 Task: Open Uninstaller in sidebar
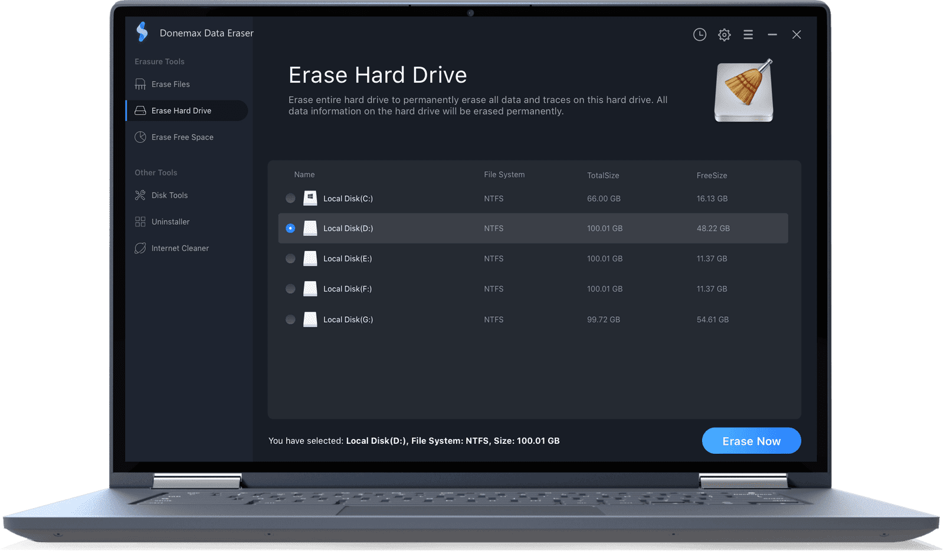186,221
